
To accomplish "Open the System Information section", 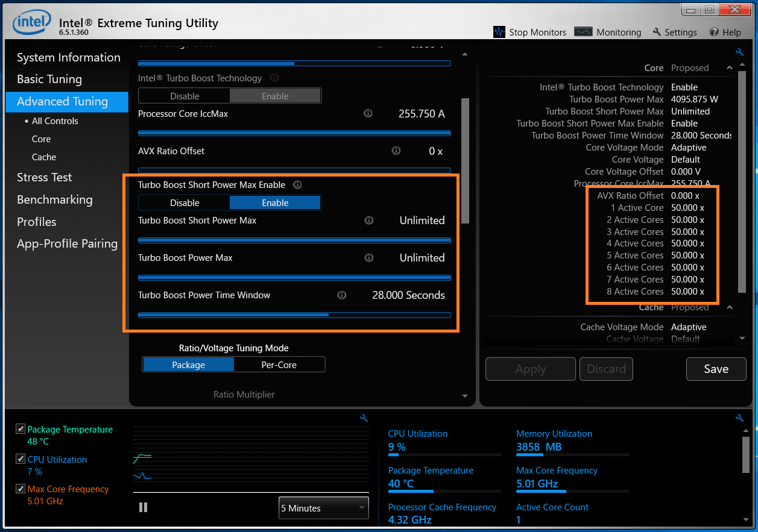I will (x=69, y=57).
